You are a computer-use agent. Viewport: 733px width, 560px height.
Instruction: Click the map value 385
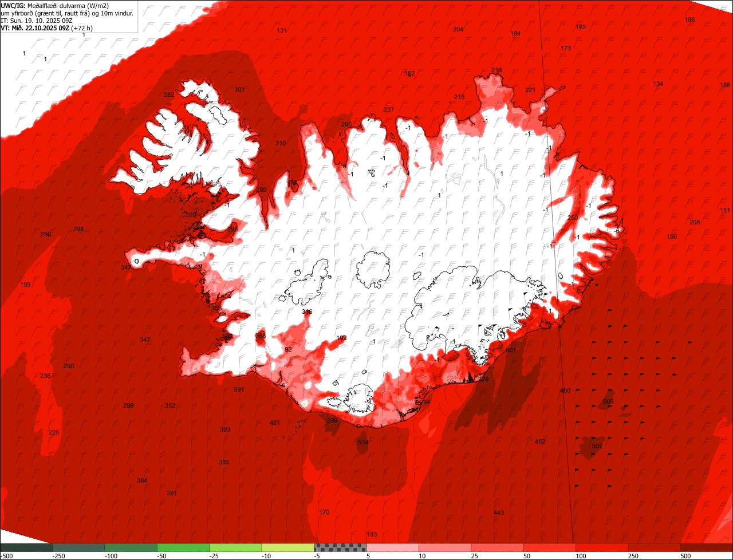(224, 462)
